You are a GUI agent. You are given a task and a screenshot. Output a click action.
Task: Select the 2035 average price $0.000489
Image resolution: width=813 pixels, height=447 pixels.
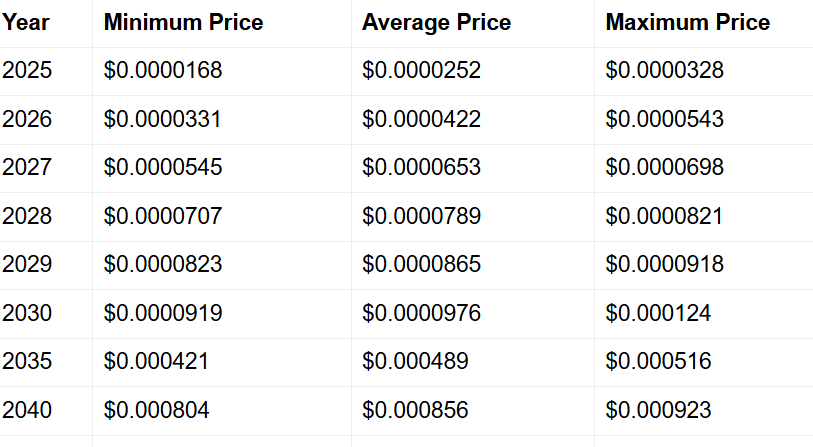point(415,361)
